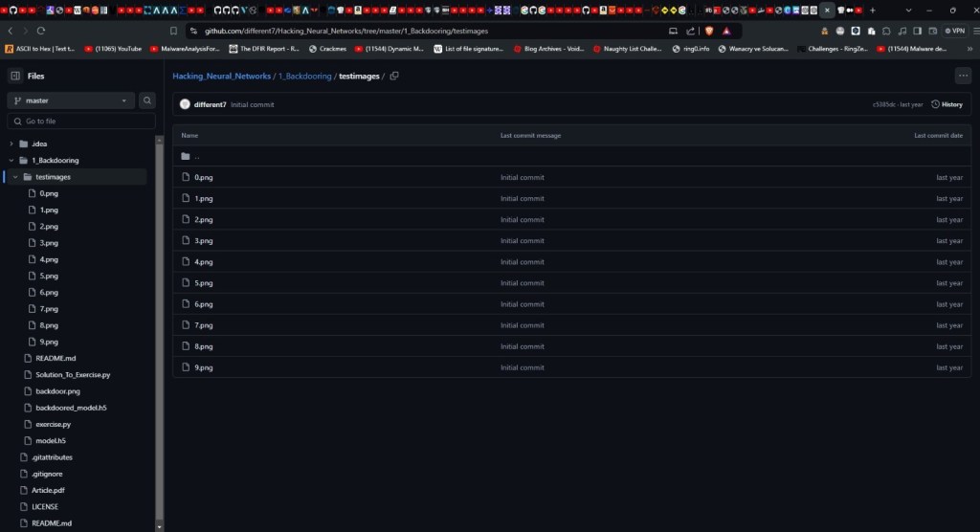Click the Brave Shields lion icon
This screenshot has height=532, width=980.
pyautogui.click(x=709, y=31)
